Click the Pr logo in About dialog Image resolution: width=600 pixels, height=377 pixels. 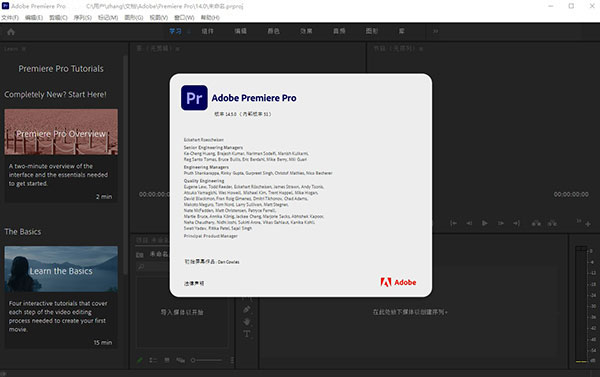coord(194,98)
